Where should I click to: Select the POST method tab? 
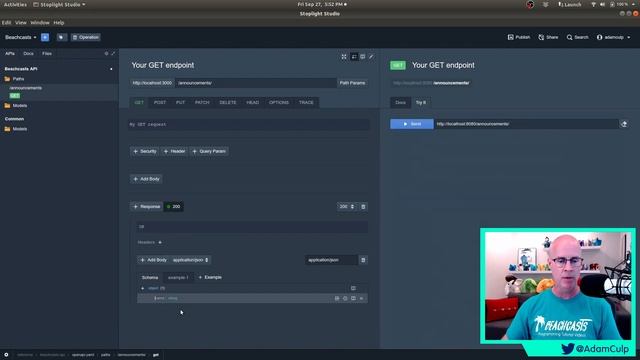[x=160, y=102]
